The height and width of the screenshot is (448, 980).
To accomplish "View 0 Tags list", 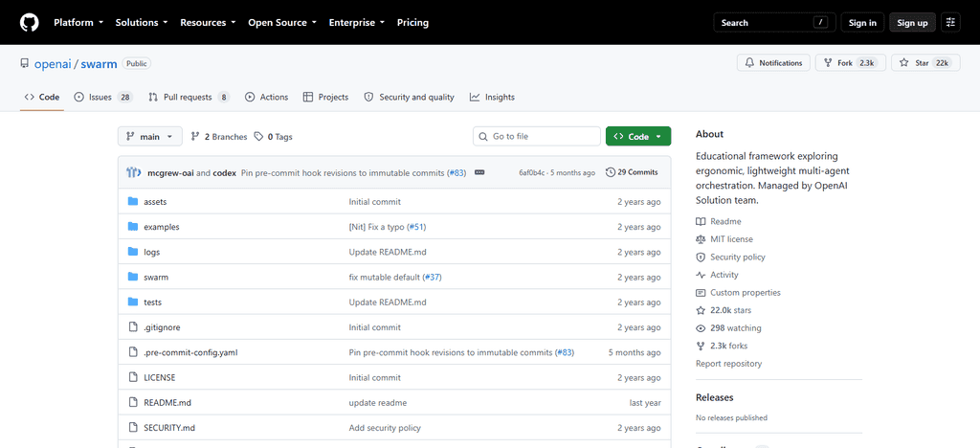I will point(273,136).
